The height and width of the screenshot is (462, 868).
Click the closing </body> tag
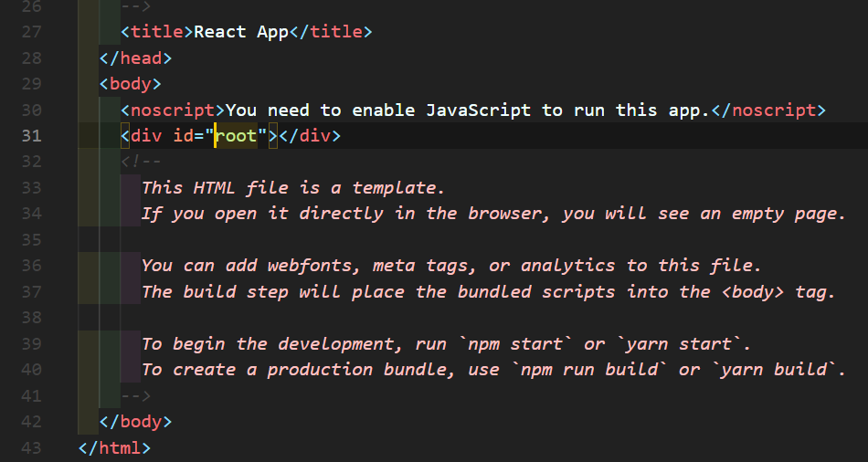(135, 422)
